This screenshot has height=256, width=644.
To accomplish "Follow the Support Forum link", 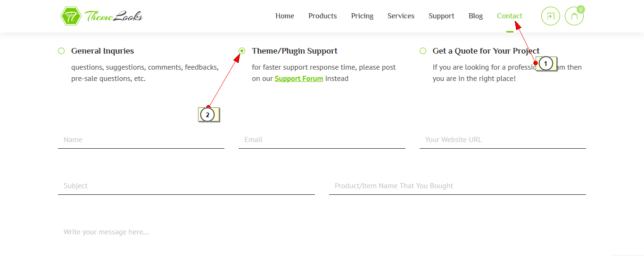I will pyautogui.click(x=299, y=79).
